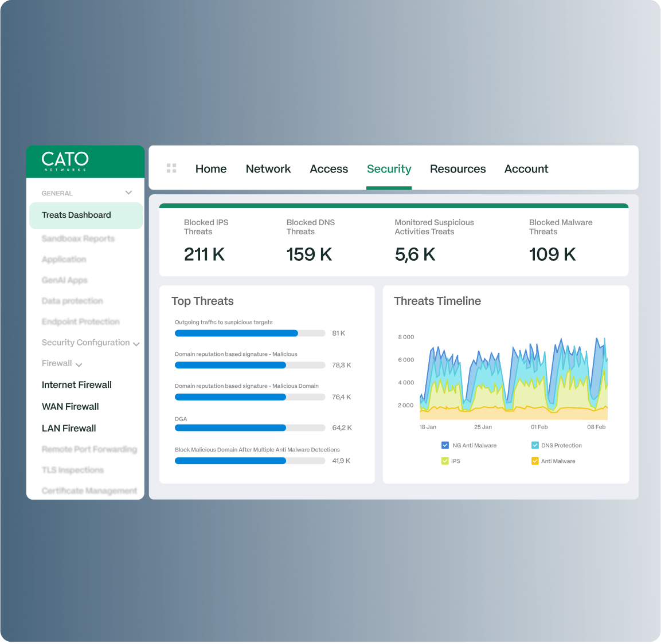Click Outgoing traffic to suspicious targets bar
This screenshot has width=661, height=644.
tap(250, 333)
